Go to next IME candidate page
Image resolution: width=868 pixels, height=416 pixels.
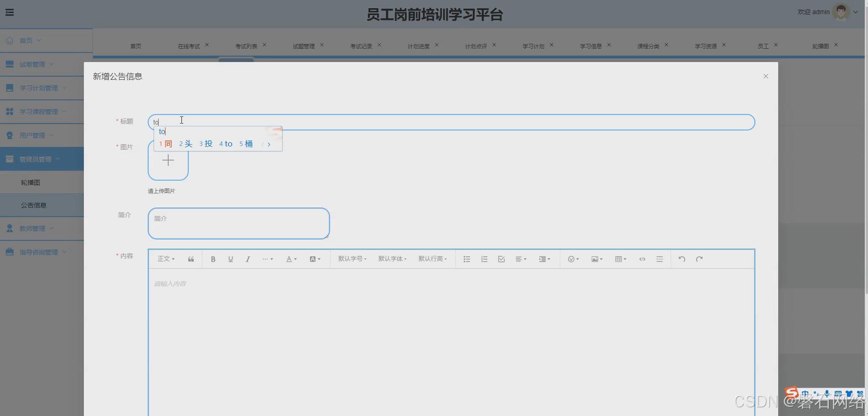coord(269,144)
